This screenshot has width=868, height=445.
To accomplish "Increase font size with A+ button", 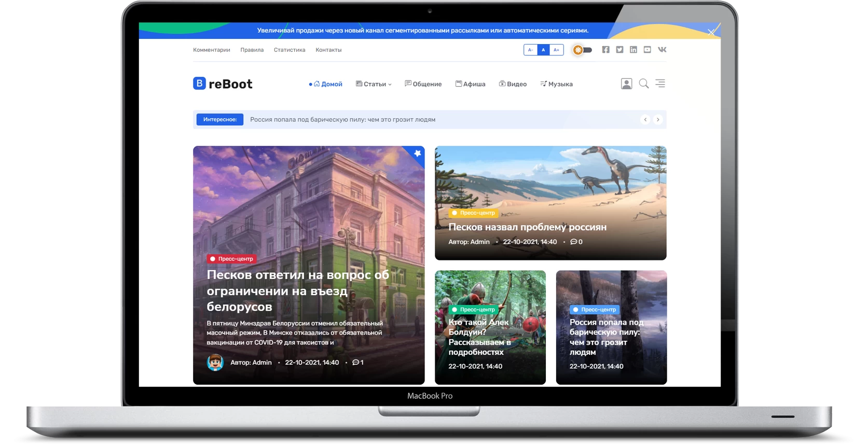I will tap(556, 50).
